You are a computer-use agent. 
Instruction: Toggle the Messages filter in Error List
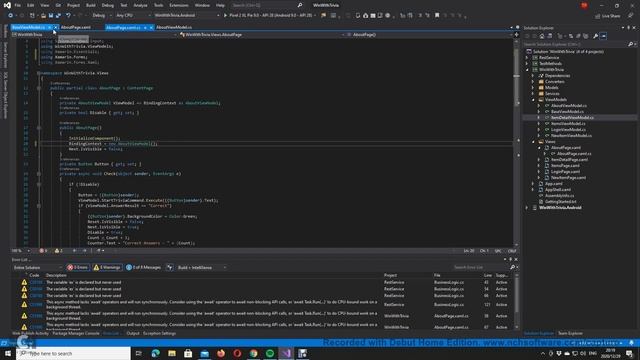pos(144,267)
